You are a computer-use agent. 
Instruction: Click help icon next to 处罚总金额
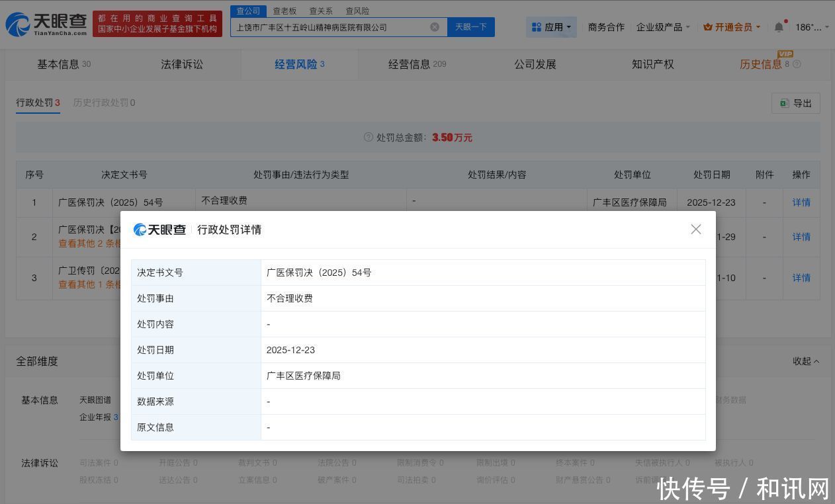(369, 137)
